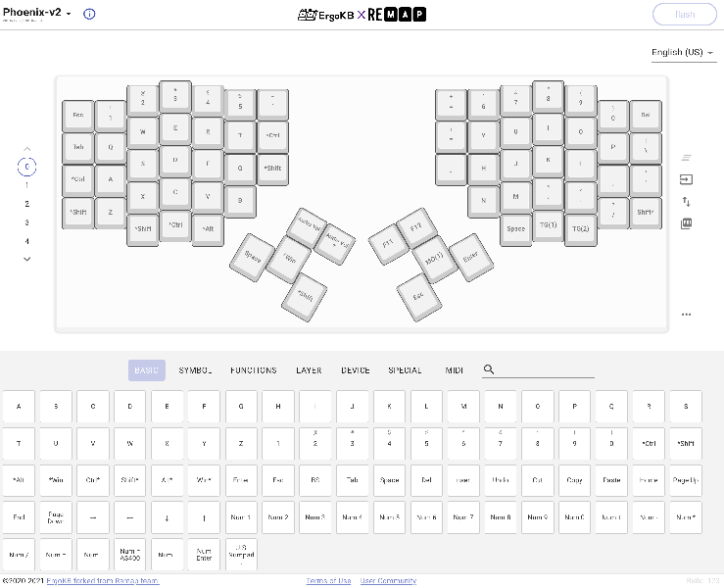This screenshot has width=724, height=588.
Task: Click the magnifier search icon
Action: coord(489,370)
